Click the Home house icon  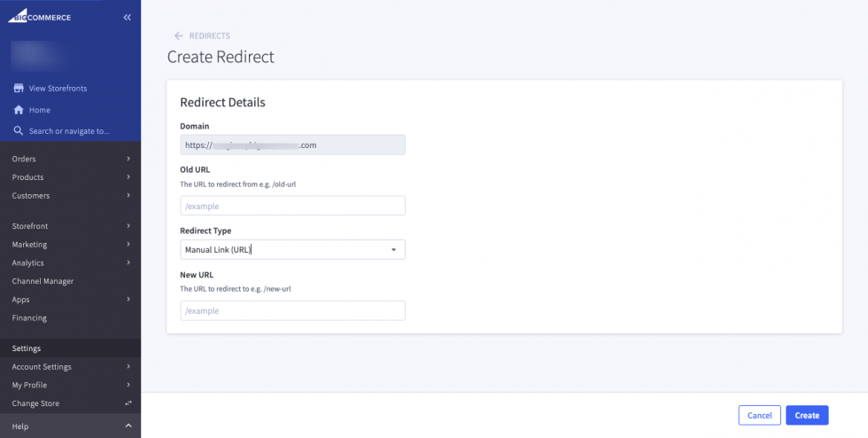pos(18,110)
